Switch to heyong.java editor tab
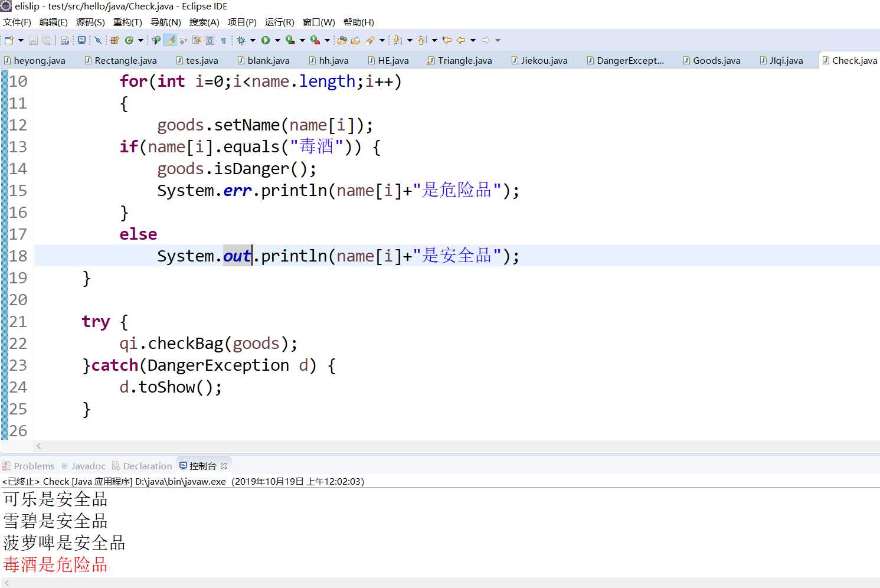880x588 pixels. click(x=35, y=60)
